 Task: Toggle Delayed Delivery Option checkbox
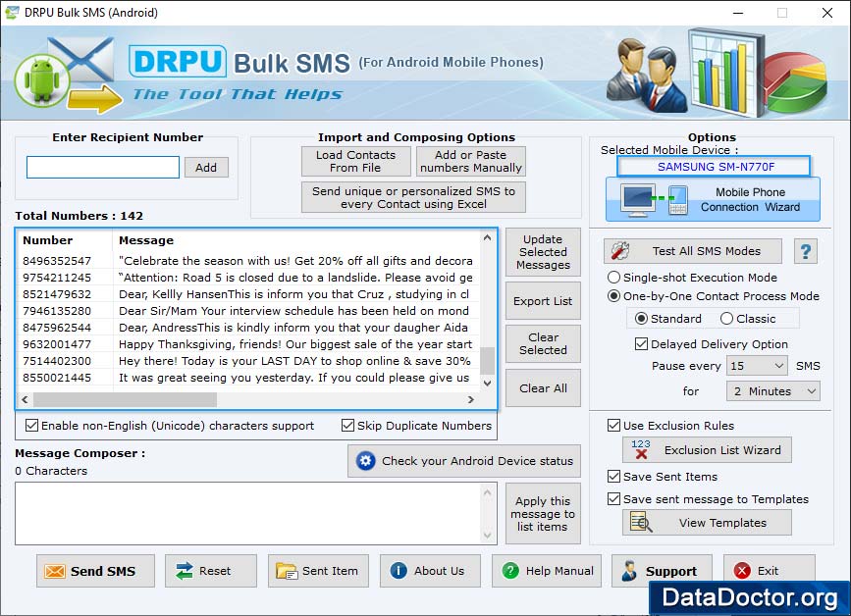coord(641,343)
